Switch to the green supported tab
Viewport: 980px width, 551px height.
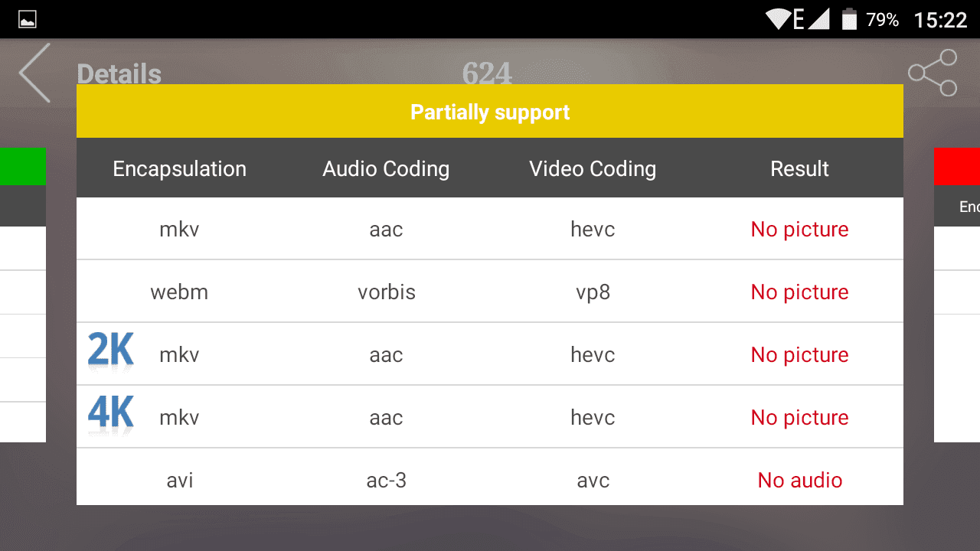(x=23, y=167)
